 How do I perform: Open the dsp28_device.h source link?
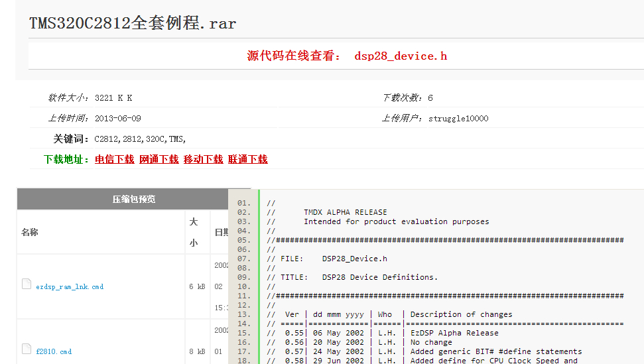click(x=401, y=56)
